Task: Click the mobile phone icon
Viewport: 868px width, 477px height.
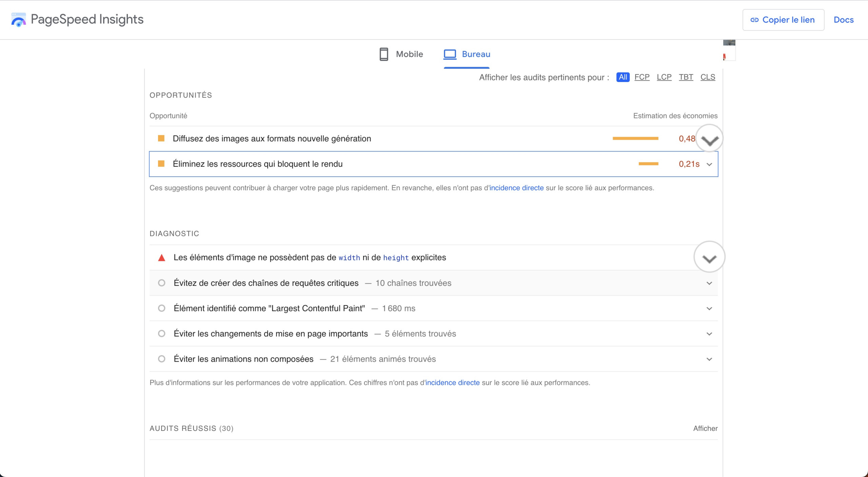Action: pos(383,54)
